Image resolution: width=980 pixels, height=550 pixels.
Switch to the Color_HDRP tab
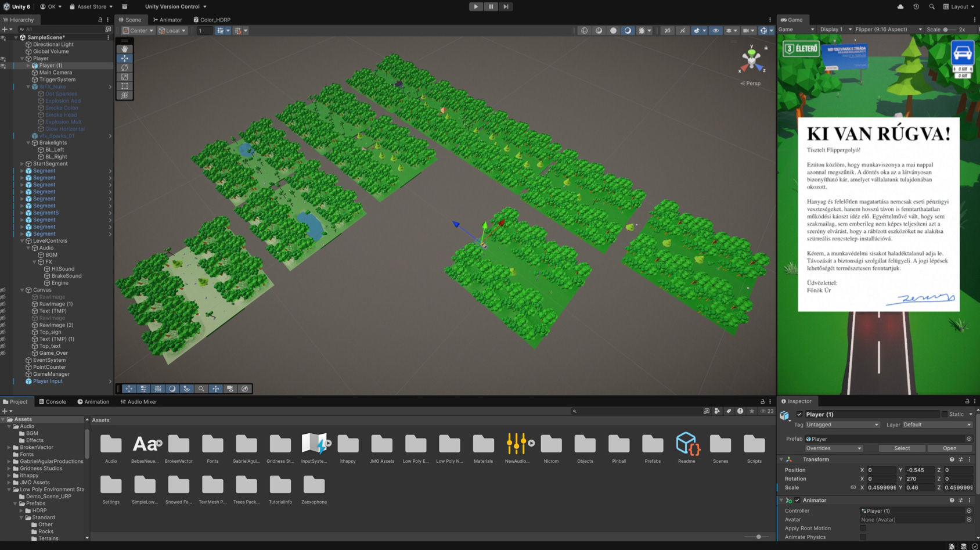212,20
